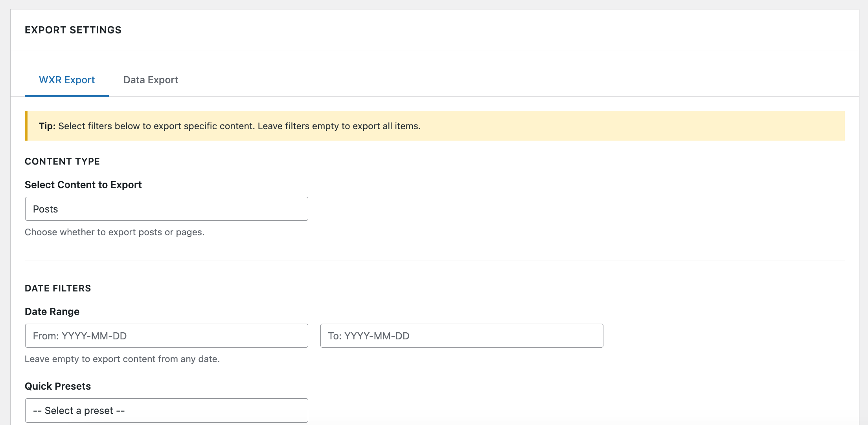
Task: Click the posts or pages help text
Action: [x=114, y=232]
